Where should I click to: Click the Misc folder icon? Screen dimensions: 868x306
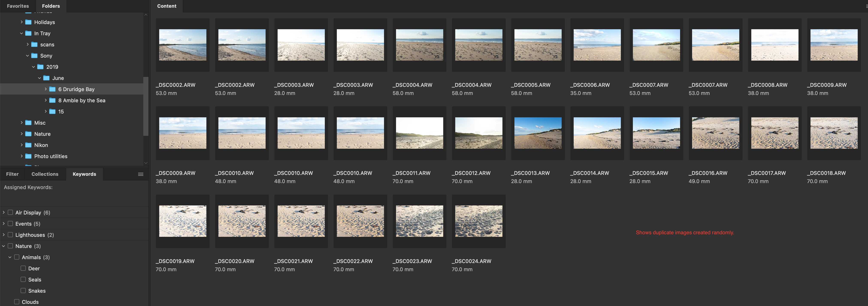click(x=28, y=123)
